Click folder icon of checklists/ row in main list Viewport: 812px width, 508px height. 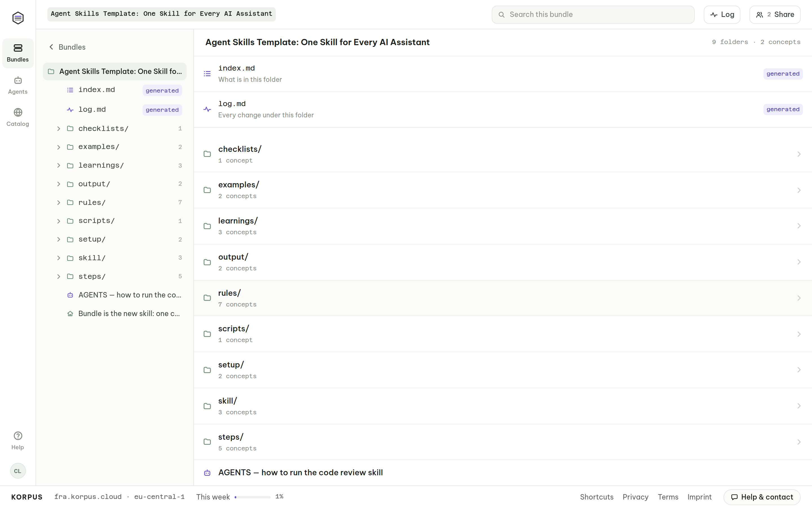point(207,154)
